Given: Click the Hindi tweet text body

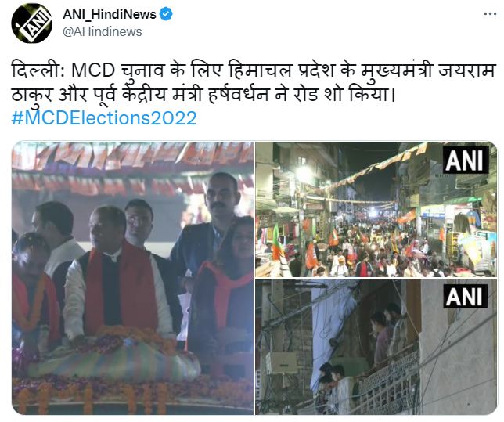Looking at the screenshot, I should click(253, 82).
